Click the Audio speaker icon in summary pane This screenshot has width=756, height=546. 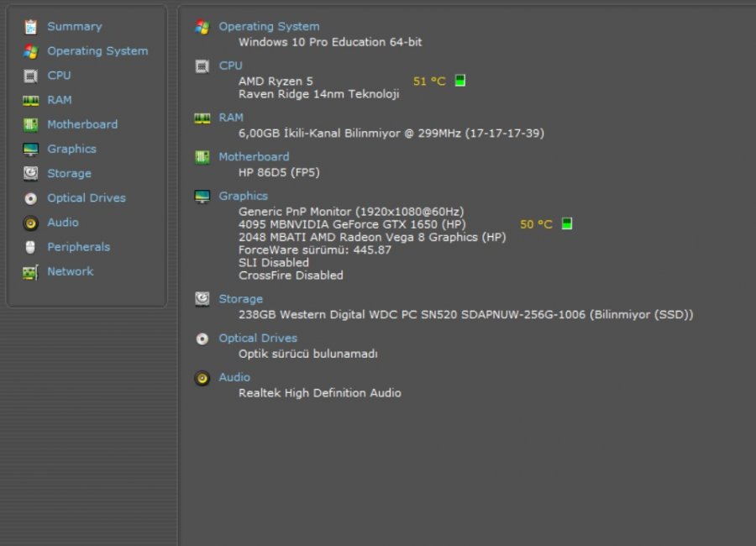(x=202, y=378)
